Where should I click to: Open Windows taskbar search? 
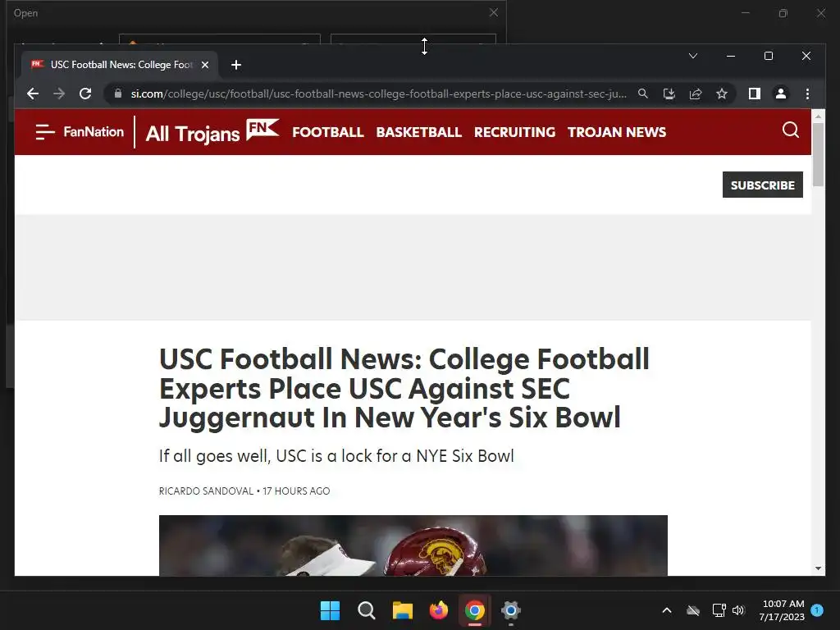[x=367, y=610]
